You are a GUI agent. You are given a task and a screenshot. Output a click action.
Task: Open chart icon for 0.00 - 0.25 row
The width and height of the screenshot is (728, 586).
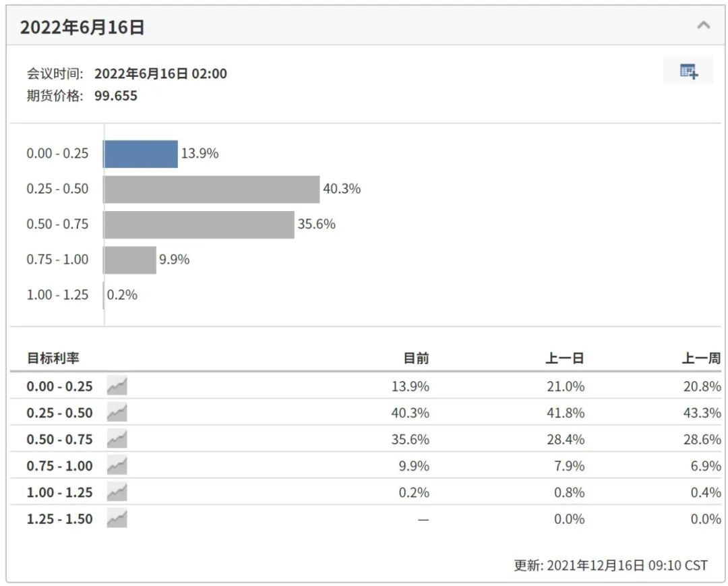117,386
